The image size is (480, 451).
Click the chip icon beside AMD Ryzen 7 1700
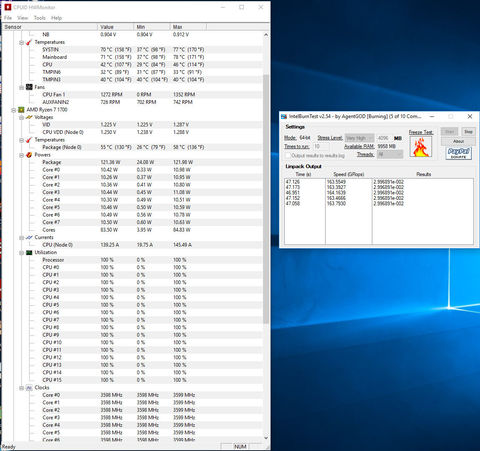(x=21, y=110)
